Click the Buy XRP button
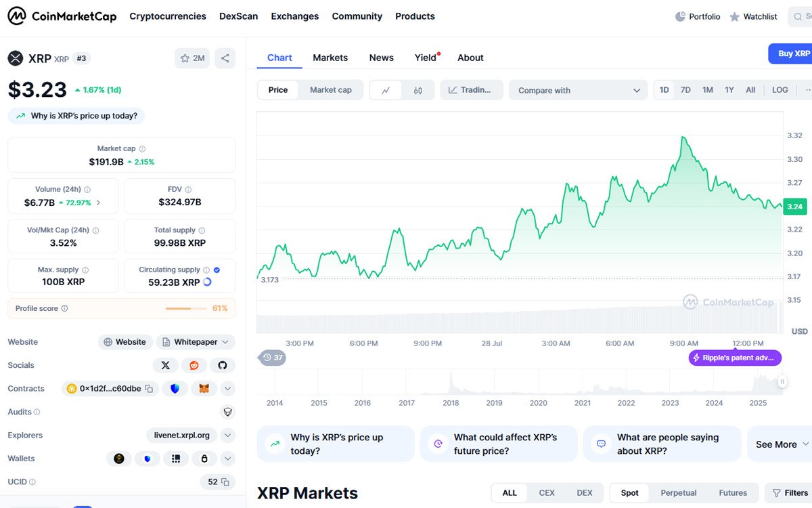Screen dimensions: 812x508 [793, 54]
